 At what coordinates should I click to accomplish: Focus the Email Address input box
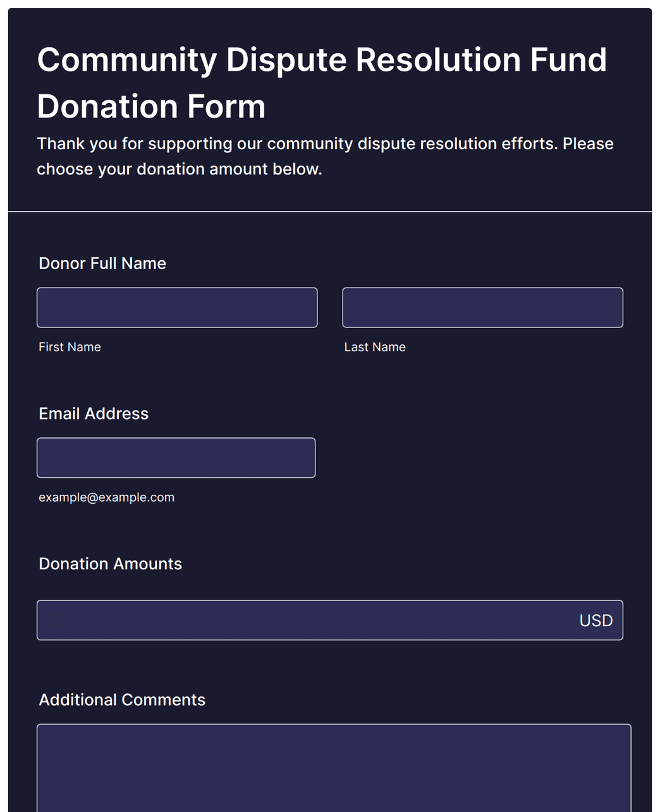[x=176, y=458]
